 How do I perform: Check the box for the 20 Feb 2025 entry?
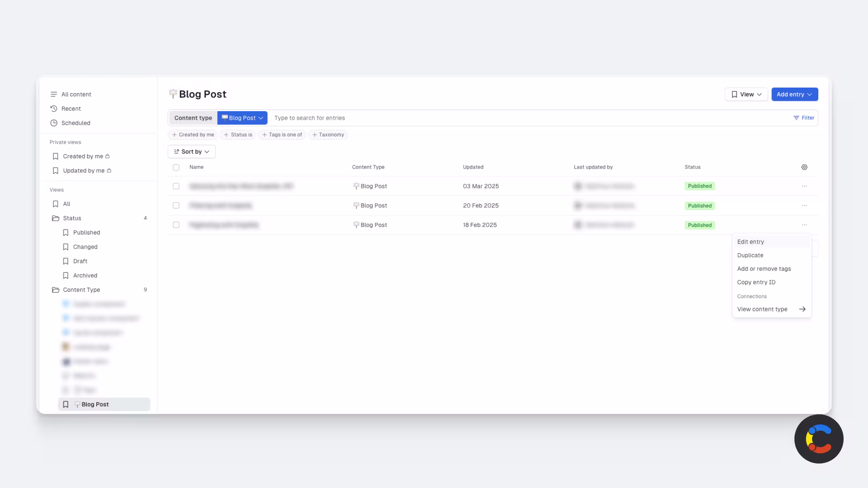176,206
